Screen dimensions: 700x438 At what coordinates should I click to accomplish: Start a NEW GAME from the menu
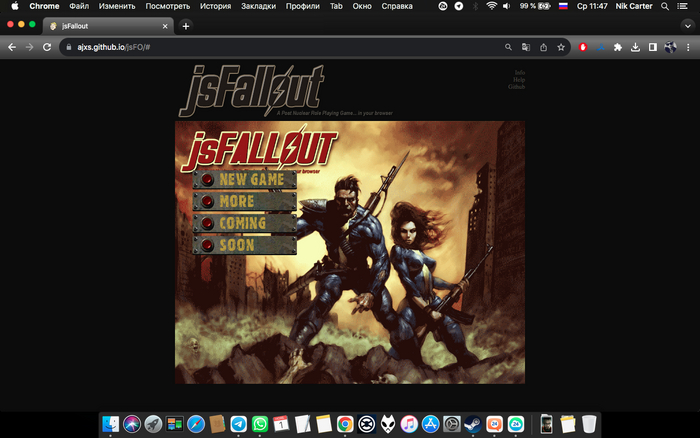point(245,180)
